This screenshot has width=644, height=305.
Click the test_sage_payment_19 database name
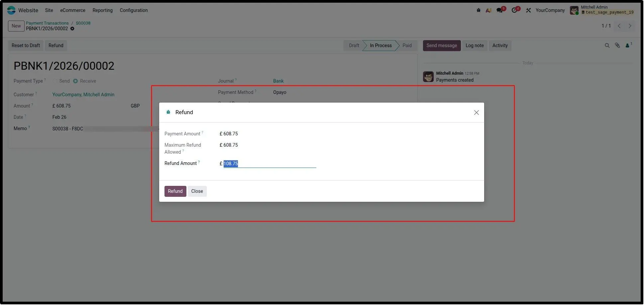[610, 13]
